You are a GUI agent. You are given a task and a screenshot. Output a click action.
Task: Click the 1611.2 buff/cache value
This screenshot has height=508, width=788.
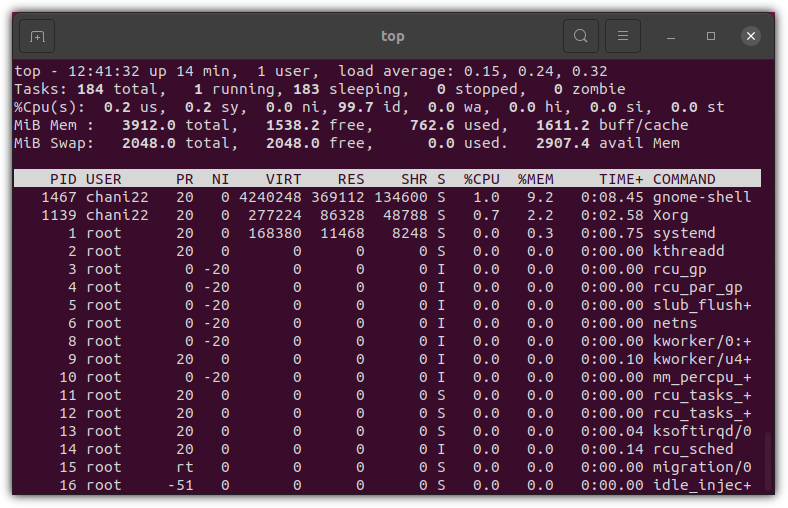coord(562,125)
